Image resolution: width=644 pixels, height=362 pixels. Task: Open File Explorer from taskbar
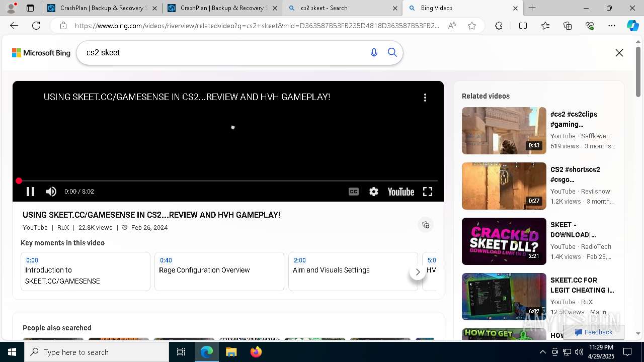(231, 352)
